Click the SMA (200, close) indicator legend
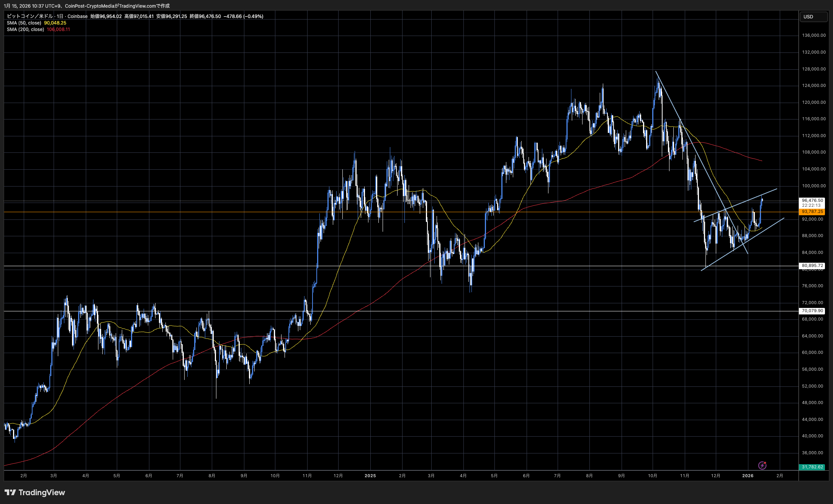 click(x=25, y=29)
